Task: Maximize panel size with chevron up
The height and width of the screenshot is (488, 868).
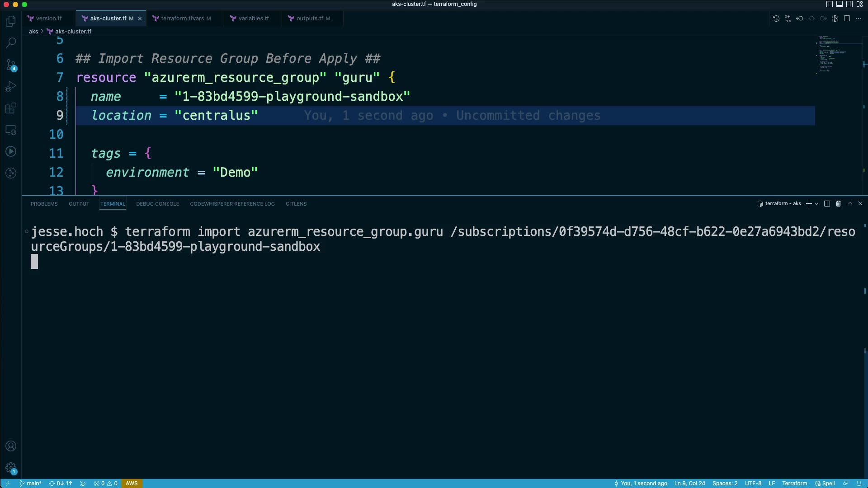Action: pos(850,204)
